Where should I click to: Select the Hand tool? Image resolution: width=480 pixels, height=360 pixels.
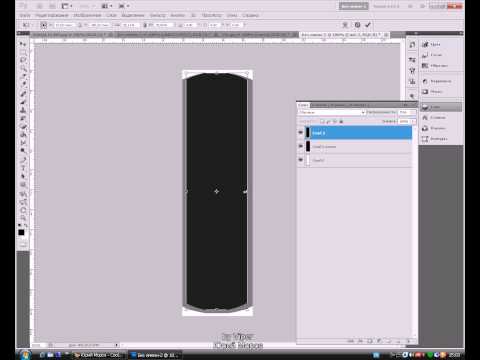coord(23,209)
